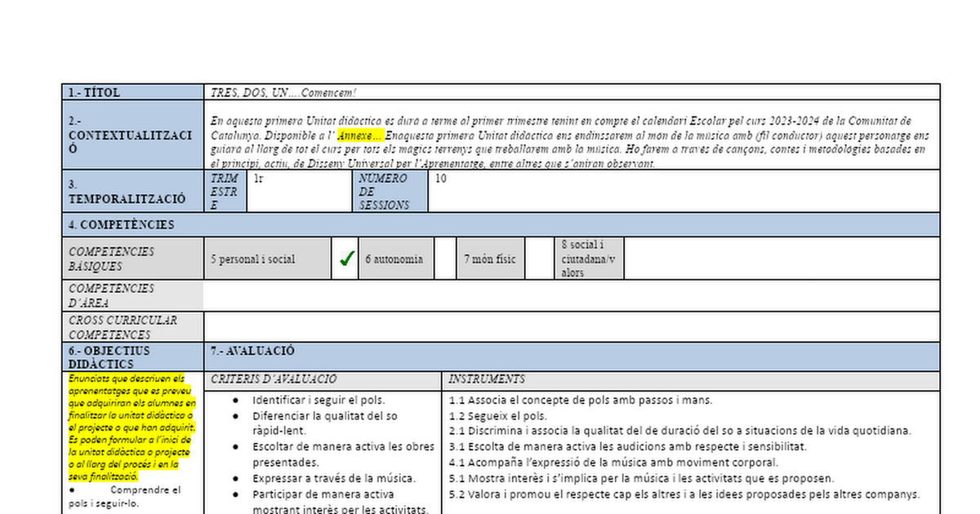Click the empty CROSS CURRICULAR COMPETENCES content cell
980x514 pixels.
572,327
